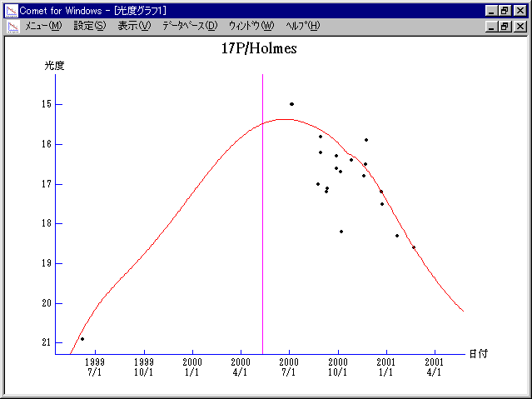Select the lone data point near magnitude 21
This screenshot has width=532, height=399.
tap(82, 339)
